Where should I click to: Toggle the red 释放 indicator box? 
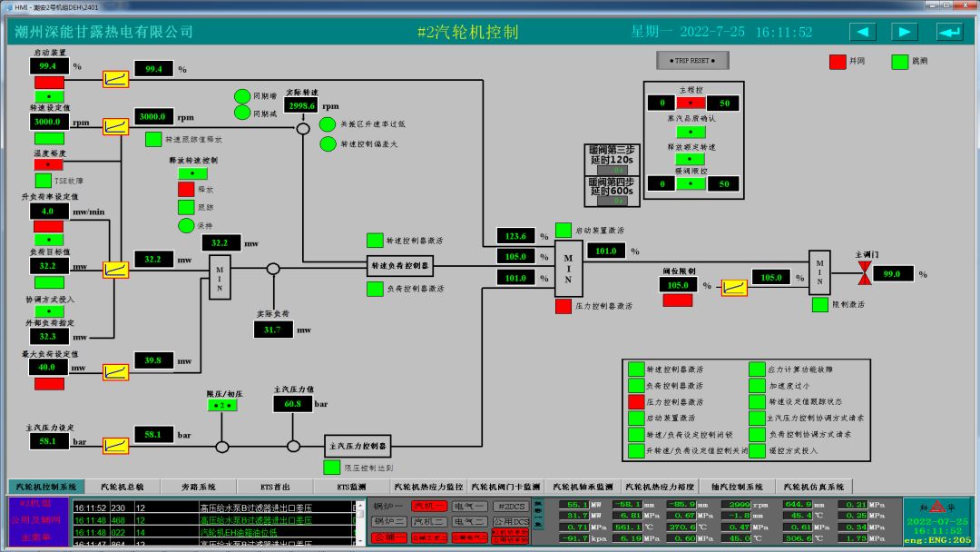186,190
